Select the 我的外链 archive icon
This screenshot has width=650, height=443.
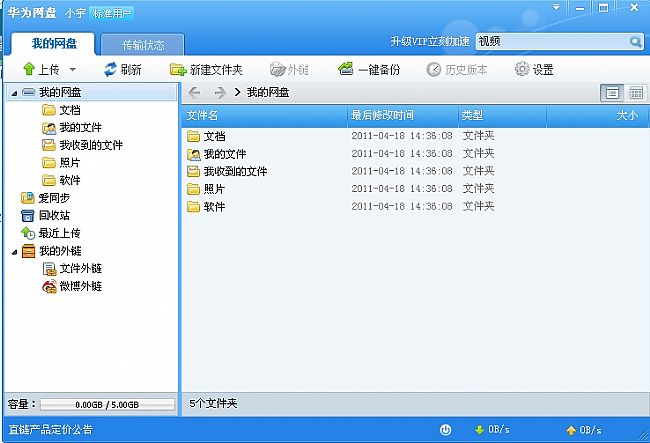[28, 251]
